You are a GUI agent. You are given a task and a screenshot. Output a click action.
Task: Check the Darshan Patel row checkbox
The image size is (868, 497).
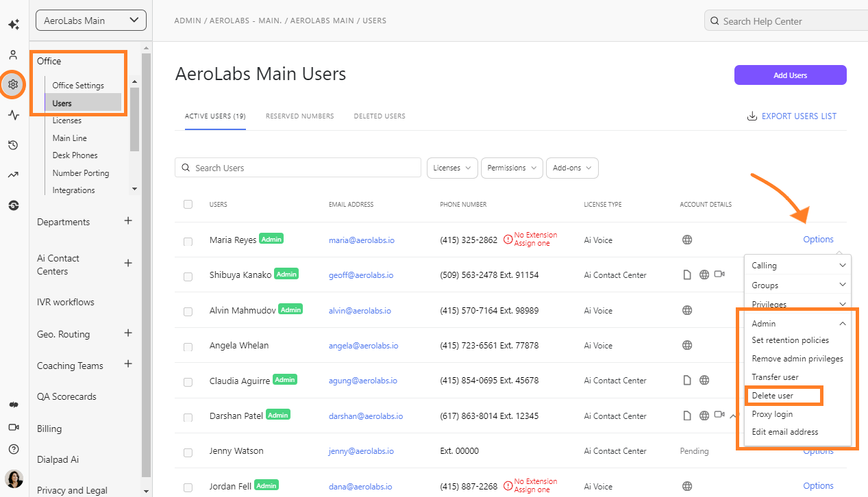pos(188,417)
